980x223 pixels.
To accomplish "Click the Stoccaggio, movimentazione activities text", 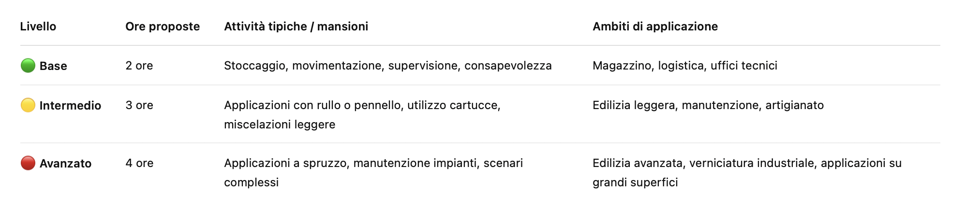I will click(x=387, y=66).
